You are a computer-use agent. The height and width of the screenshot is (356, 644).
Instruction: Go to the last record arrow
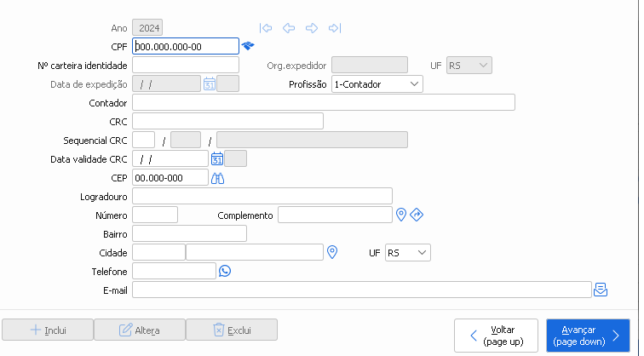pos(335,28)
